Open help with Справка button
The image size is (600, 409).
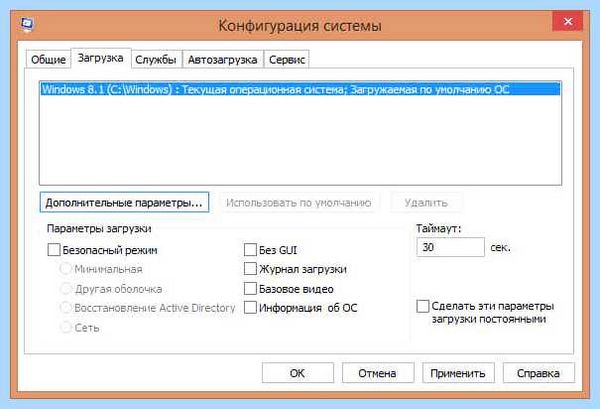(538, 373)
